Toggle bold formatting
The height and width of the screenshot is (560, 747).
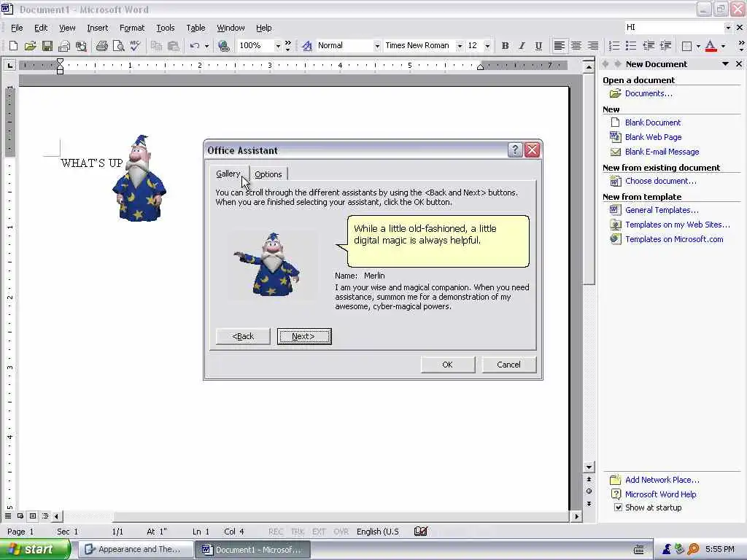(505, 46)
